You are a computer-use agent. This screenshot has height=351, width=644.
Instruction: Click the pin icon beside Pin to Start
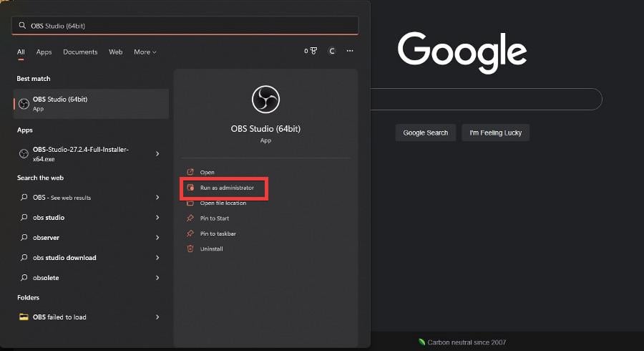tap(190, 218)
